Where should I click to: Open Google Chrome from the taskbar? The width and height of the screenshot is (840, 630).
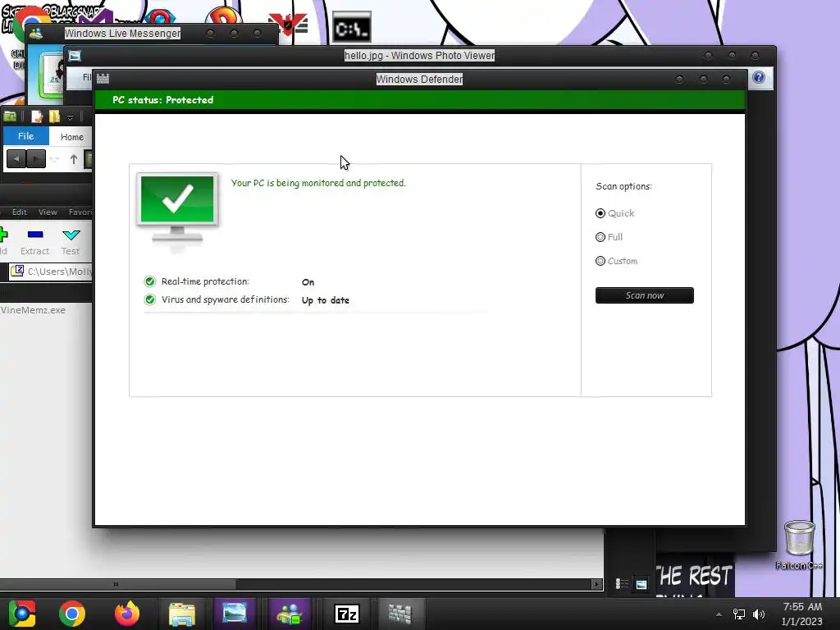[72, 614]
